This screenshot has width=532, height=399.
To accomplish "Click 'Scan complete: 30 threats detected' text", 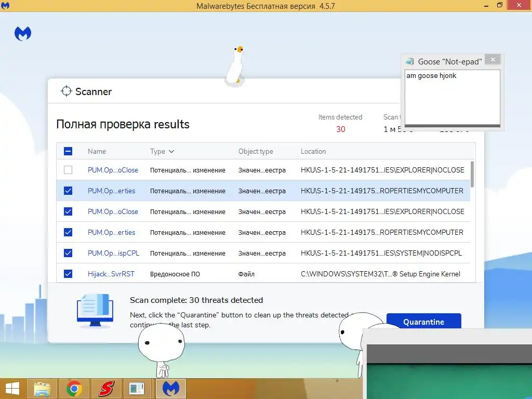I will 196,300.
